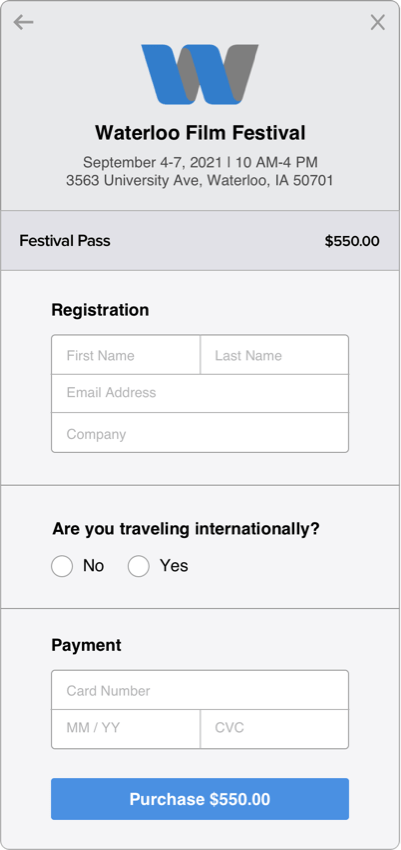The width and height of the screenshot is (401, 850).
Task: Close the checkout dialog with X icon
Action: pos(377,22)
